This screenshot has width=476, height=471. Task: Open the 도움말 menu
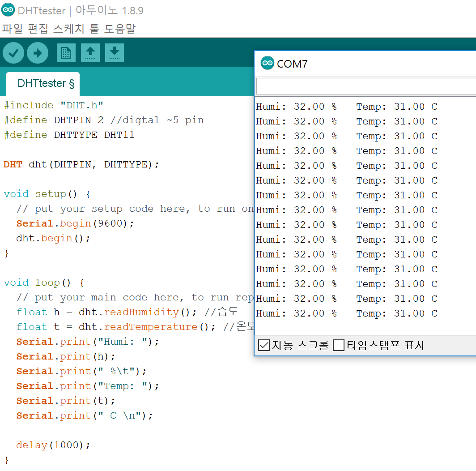click(x=119, y=29)
